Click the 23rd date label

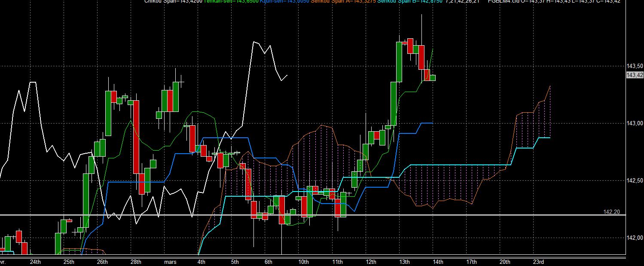pos(539,262)
